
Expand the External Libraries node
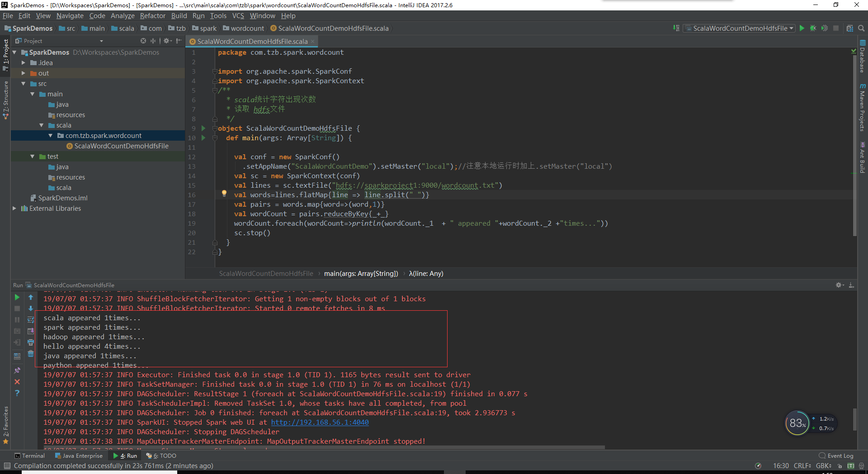[14, 208]
